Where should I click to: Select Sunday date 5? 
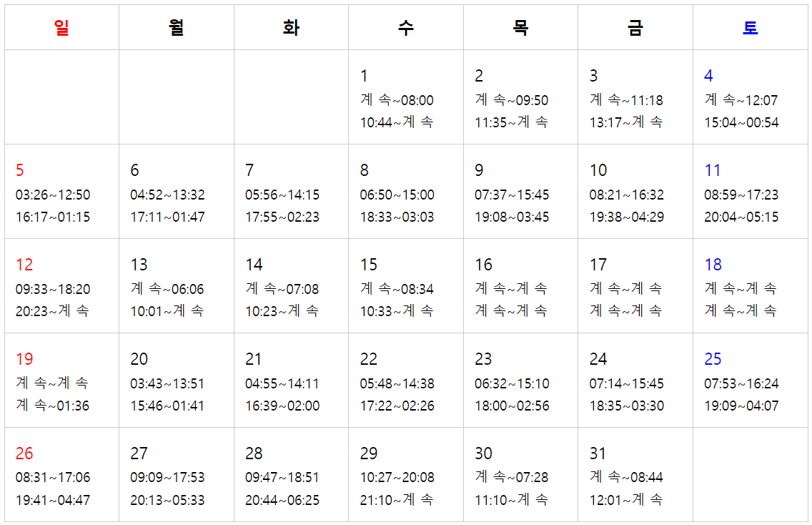coord(20,170)
